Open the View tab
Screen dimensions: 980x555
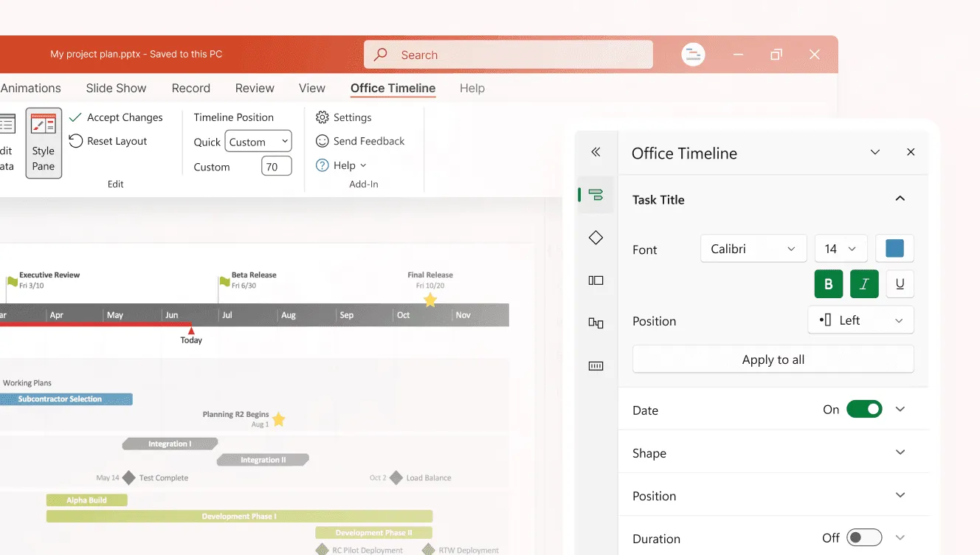coord(311,88)
